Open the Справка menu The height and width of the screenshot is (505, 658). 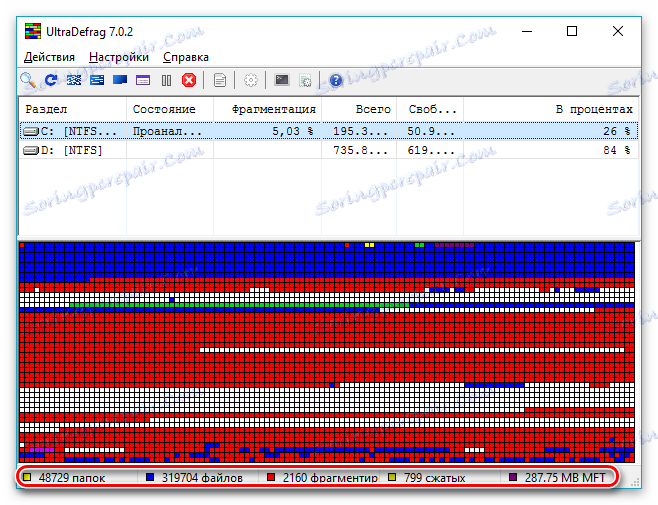coord(185,57)
